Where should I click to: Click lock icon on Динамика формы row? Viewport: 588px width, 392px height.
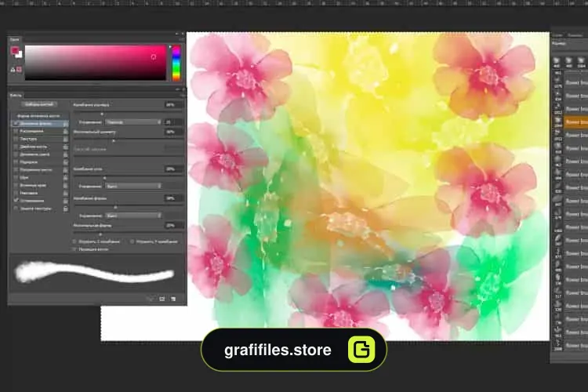[66, 123]
